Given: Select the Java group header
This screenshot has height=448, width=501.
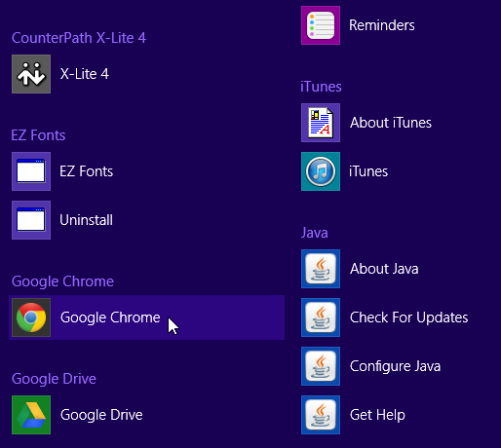Looking at the screenshot, I should click(x=314, y=233).
